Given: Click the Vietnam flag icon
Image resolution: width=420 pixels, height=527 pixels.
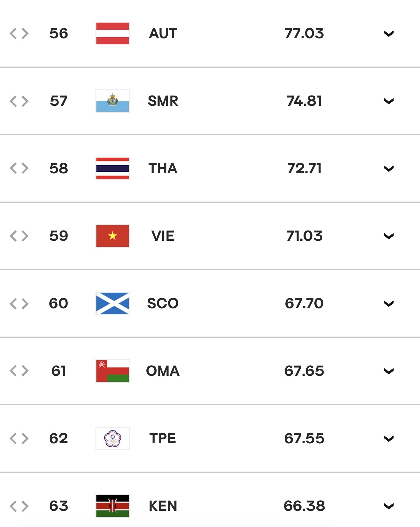Looking at the screenshot, I should pyautogui.click(x=113, y=236).
